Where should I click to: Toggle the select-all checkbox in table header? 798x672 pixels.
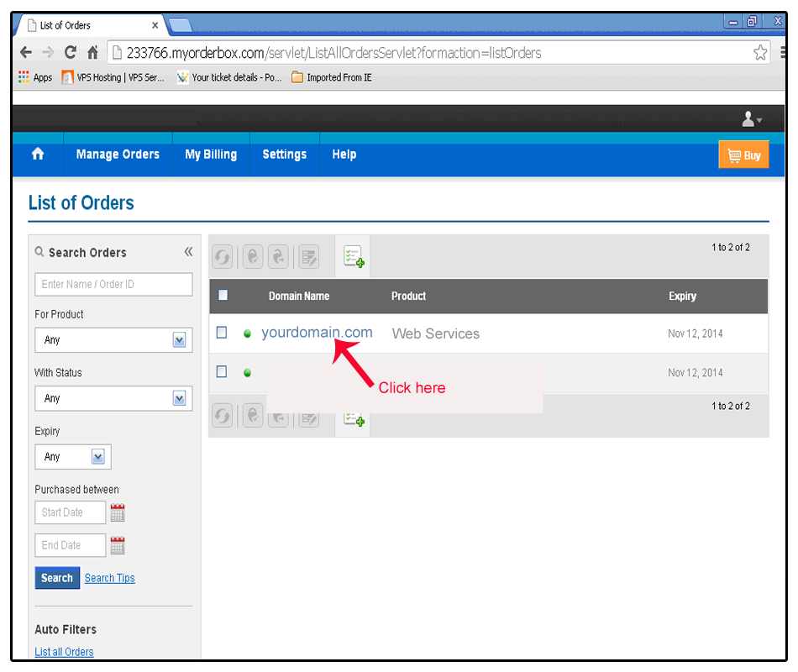[x=223, y=295]
